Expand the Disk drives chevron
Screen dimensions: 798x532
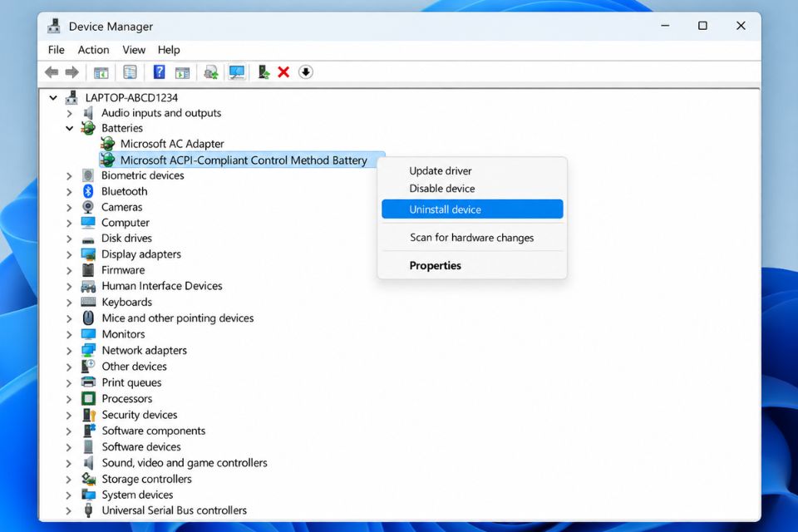pos(69,239)
